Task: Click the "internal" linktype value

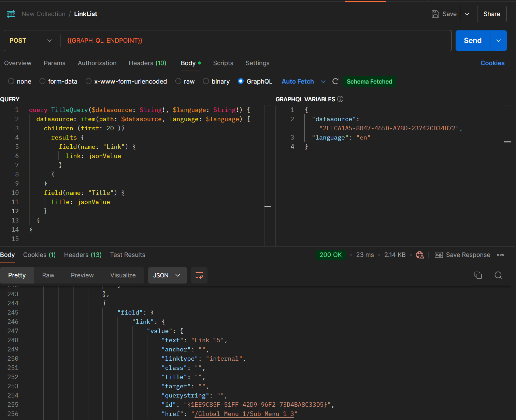Action: click(x=224, y=359)
